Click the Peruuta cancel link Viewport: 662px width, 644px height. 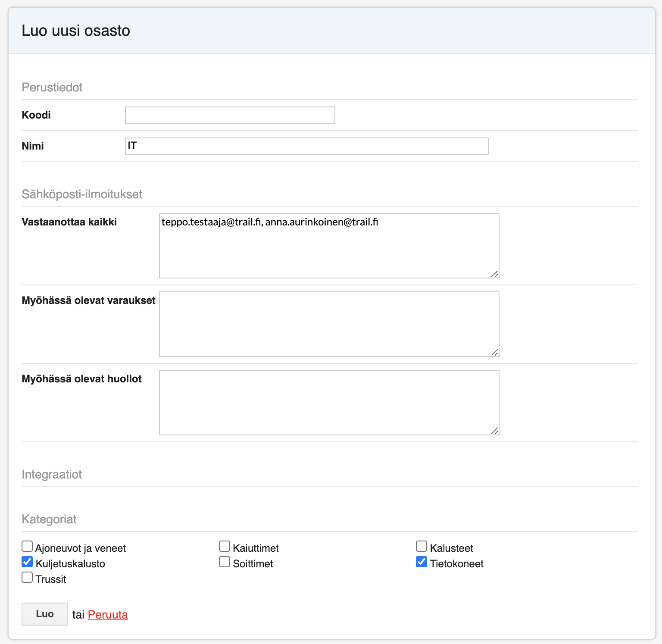(108, 615)
